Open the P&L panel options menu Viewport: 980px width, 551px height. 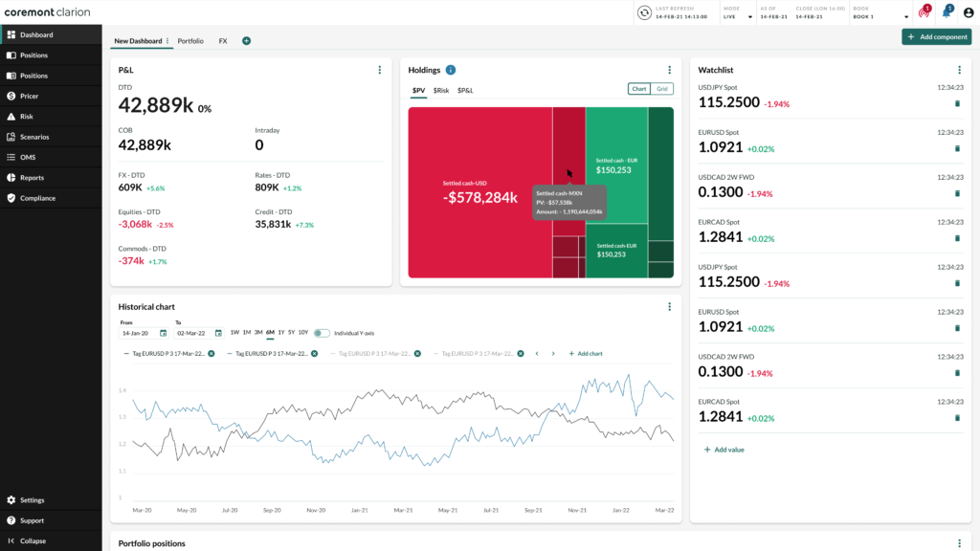click(379, 70)
